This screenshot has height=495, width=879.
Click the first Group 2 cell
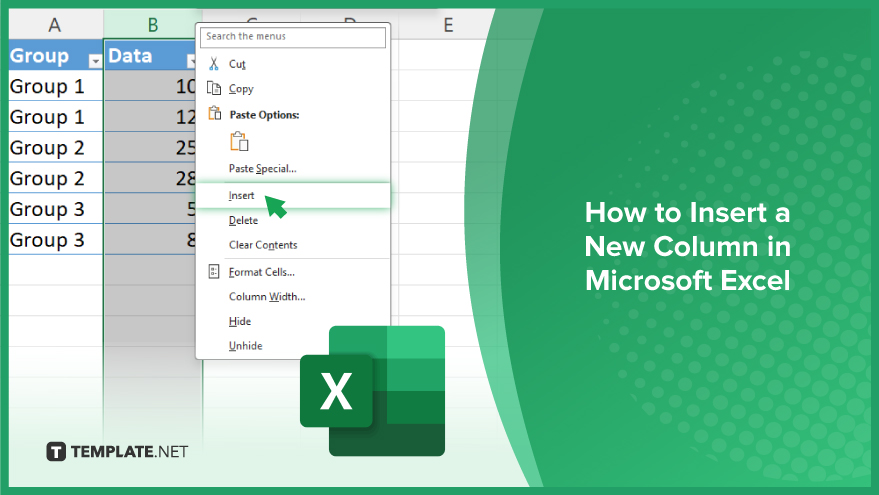tap(55, 147)
